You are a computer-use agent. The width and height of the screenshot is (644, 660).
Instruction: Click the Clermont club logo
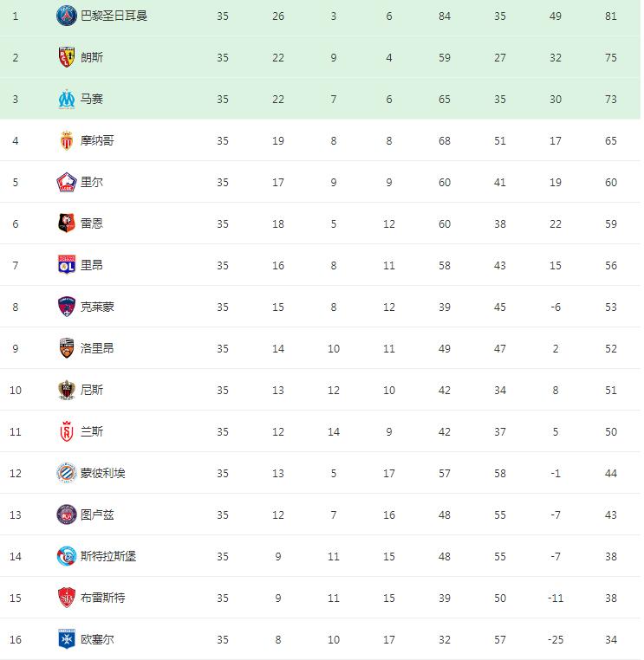67,307
